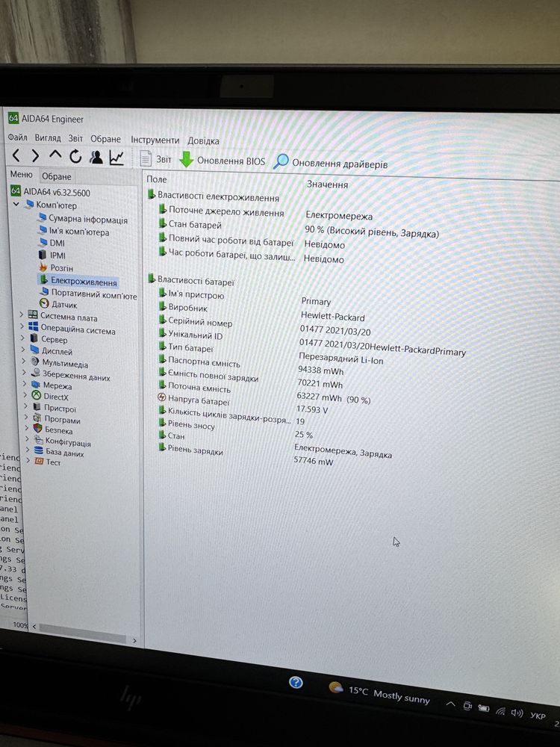Viewport: 560px width, 747px height.
Task: Expand the Збереження даних node
Action: click(x=25, y=373)
